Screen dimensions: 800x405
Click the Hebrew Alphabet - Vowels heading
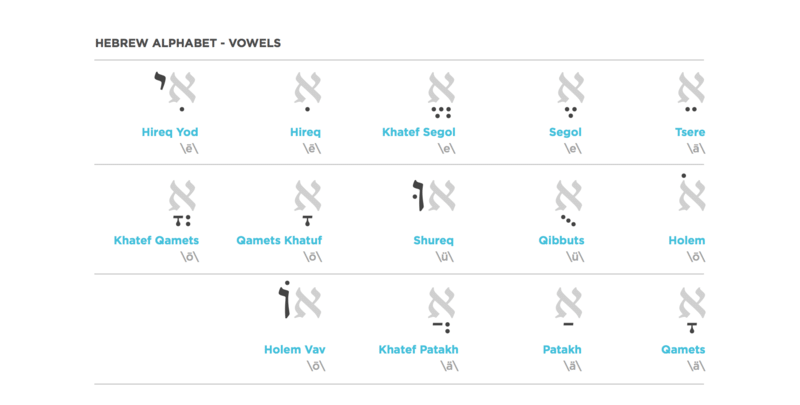tap(188, 44)
